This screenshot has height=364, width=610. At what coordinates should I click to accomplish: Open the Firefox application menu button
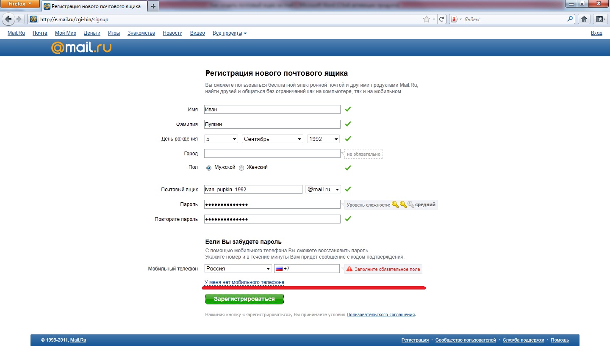point(20,4)
